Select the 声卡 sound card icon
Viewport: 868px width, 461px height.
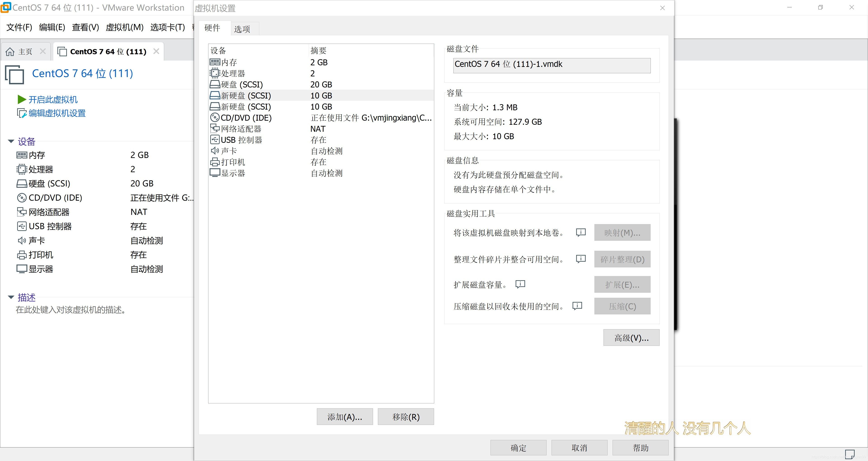[215, 151]
